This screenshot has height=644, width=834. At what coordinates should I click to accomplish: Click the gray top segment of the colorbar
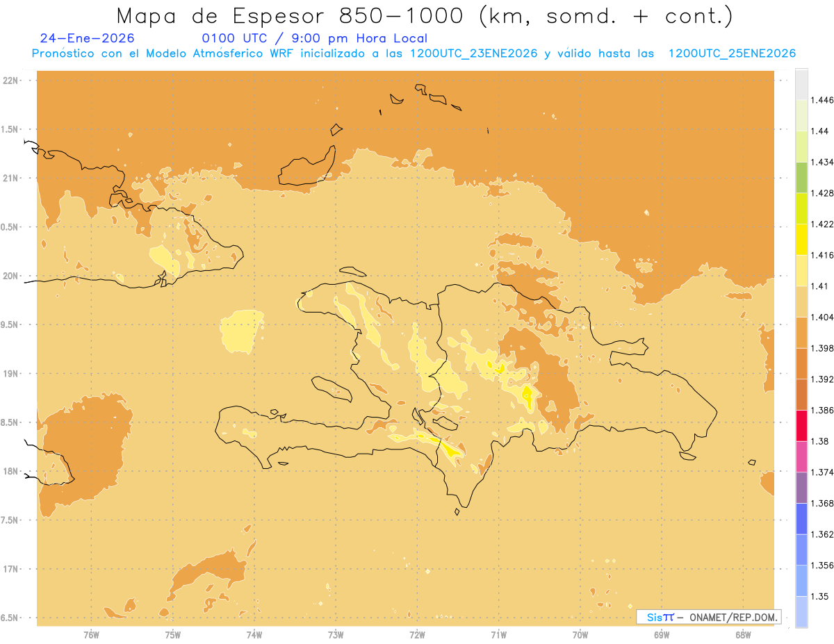click(801, 84)
